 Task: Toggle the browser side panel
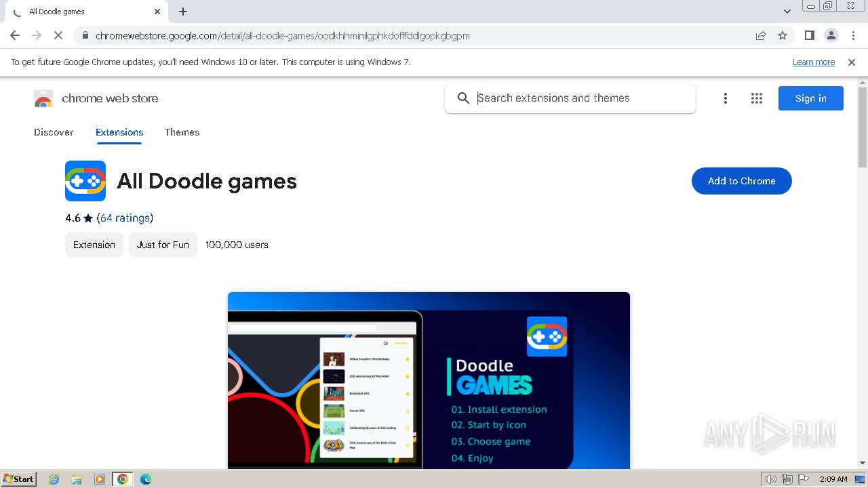(x=809, y=35)
